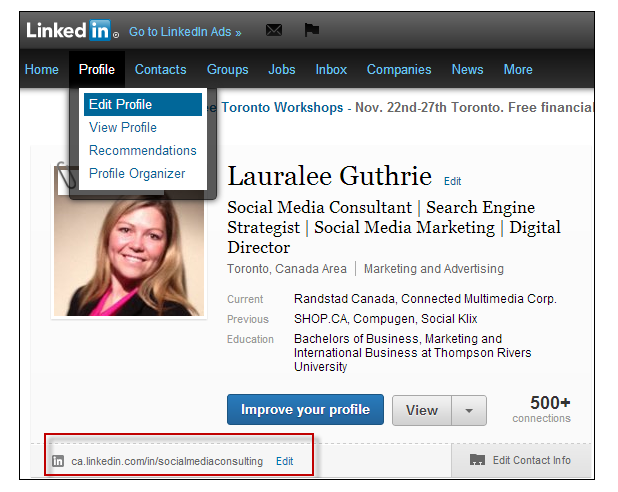Image resolution: width=618 pixels, height=492 pixels.
Task: Open the More menu
Action: tap(518, 69)
